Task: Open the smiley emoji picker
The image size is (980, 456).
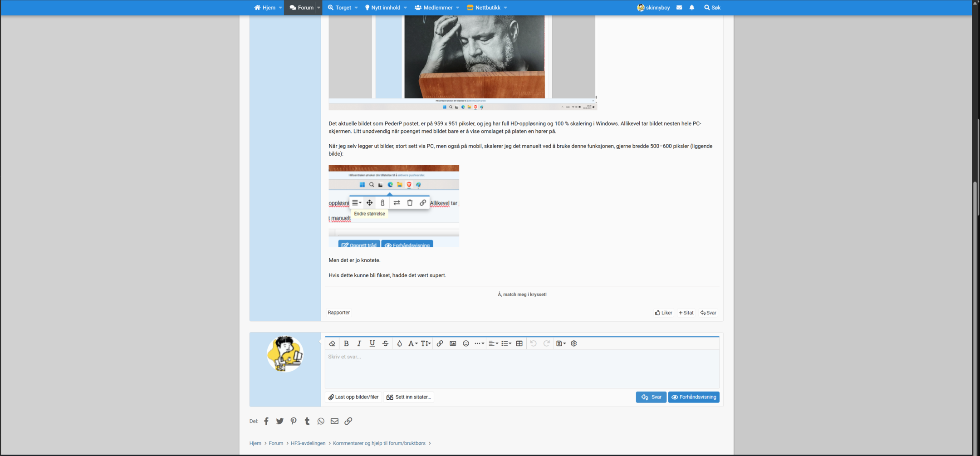Action: [466, 343]
